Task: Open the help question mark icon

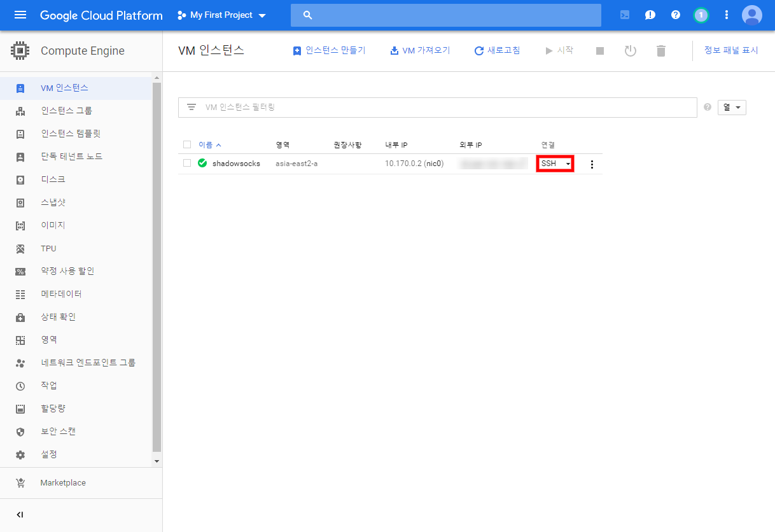Action: pyautogui.click(x=676, y=15)
